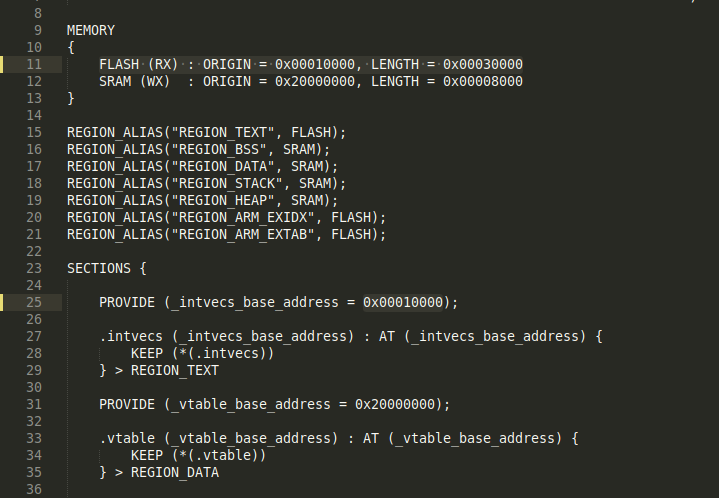Click the yellow change marker beside line 11

(3, 64)
